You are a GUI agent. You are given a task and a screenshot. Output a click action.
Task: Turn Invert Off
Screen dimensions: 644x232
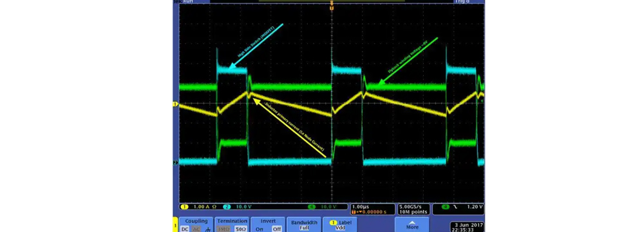[x=277, y=229]
